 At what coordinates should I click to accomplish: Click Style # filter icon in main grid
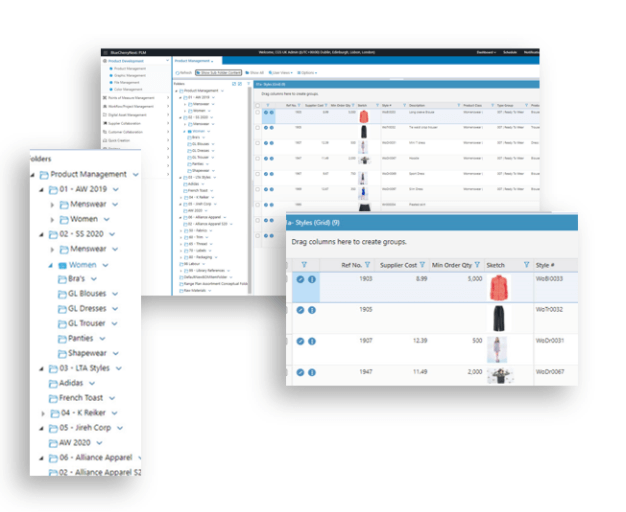coord(404,105)
